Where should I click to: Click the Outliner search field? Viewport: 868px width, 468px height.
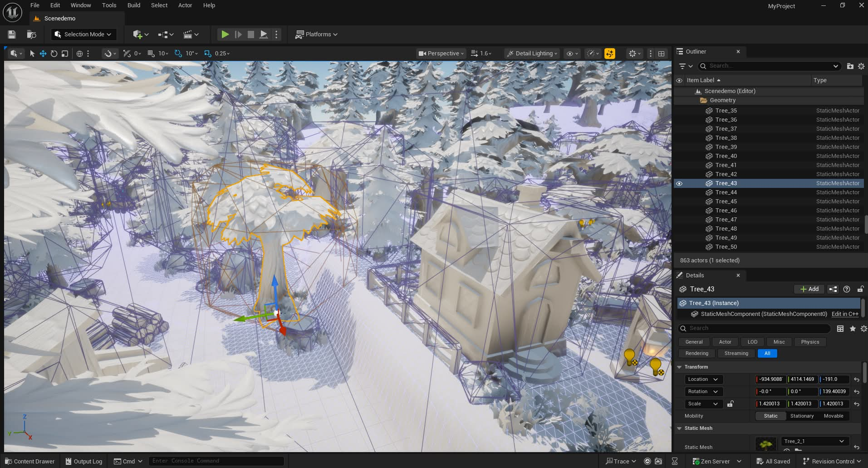coord(769,66)
